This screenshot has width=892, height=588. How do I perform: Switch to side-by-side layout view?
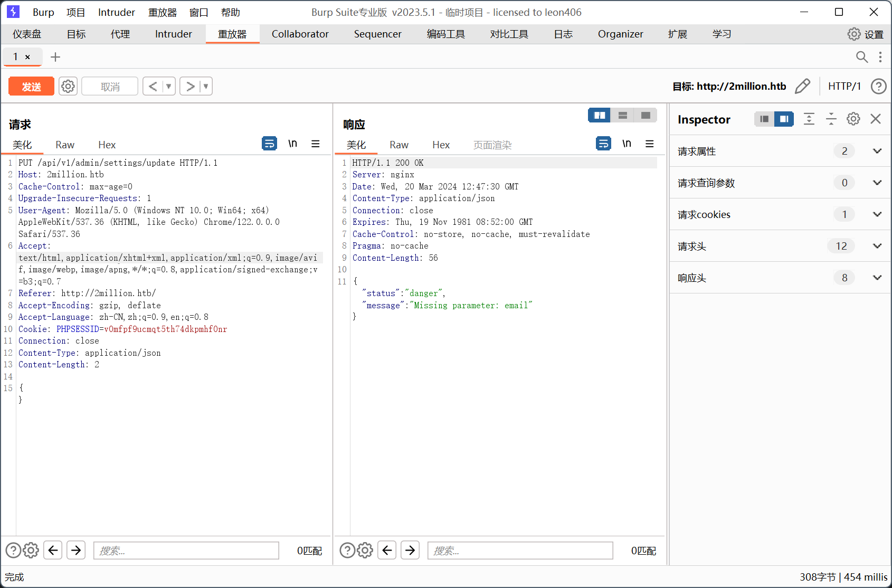tap(600, 115)
